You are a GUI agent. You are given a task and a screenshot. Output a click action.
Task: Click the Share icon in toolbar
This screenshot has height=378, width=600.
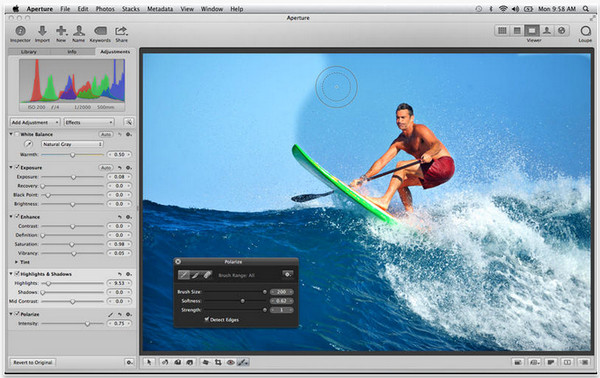121,31
